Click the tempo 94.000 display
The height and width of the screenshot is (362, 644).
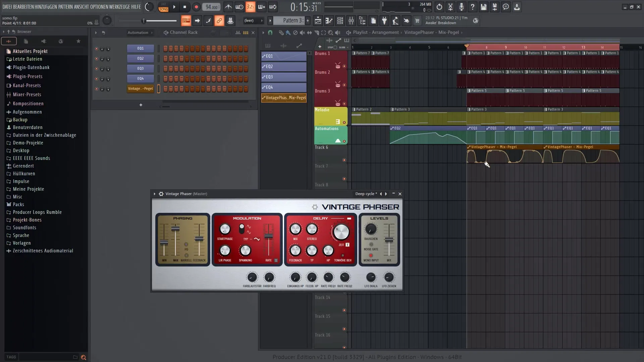click(211, 7)
